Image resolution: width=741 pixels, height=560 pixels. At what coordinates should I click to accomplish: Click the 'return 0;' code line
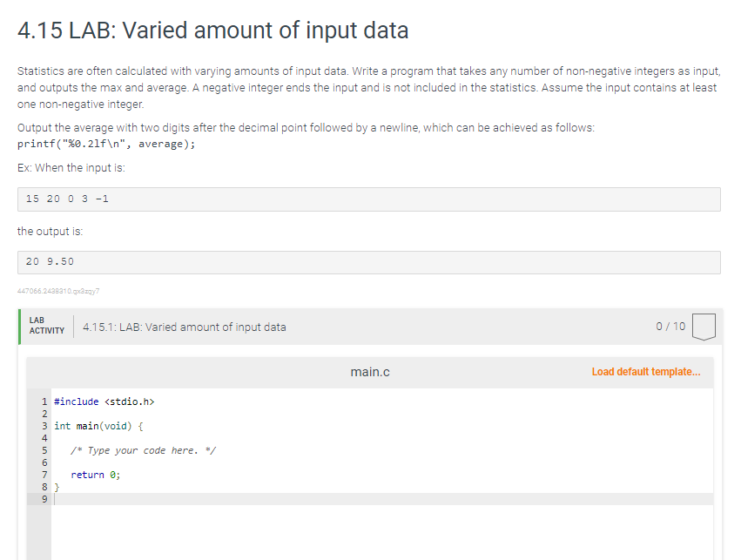pyautogui.click(x=95, y=475)
